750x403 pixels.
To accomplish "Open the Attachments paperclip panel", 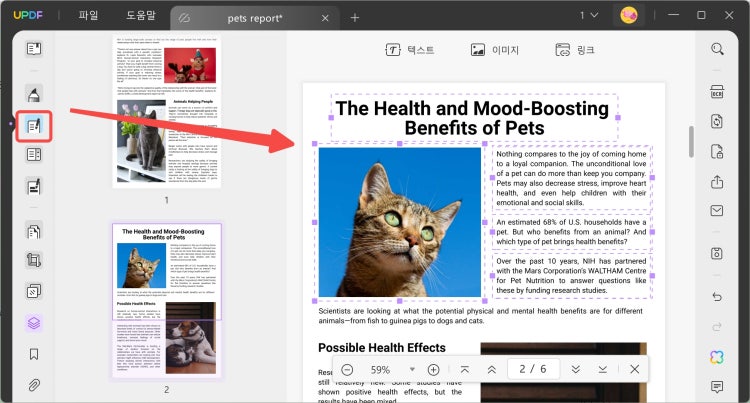I will pyautogui.click(x=34, y=384).
